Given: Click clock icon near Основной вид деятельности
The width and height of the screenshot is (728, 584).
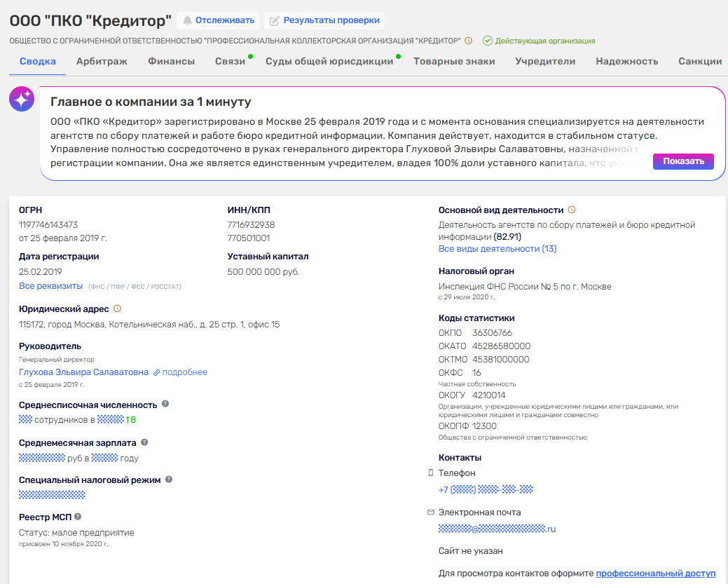Looking at the screenshot, I should click(x=572, y=210).
